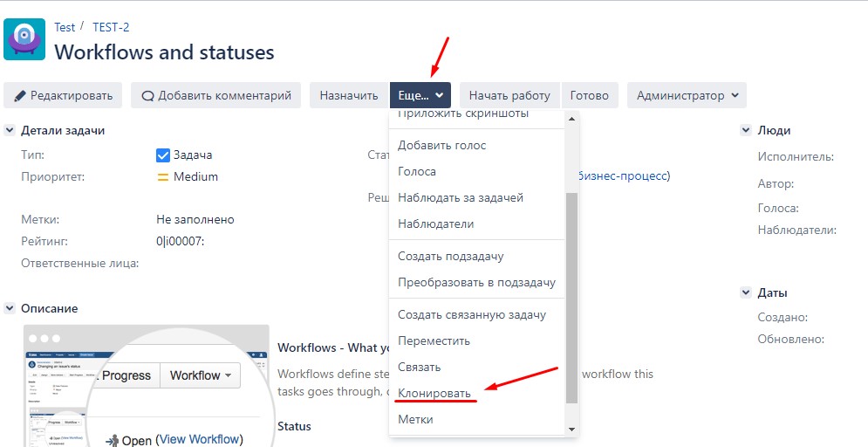The width and height of the screenshot is (868, 447).
Task: Collapse the Даты section
Action: [x=746, y=293]
